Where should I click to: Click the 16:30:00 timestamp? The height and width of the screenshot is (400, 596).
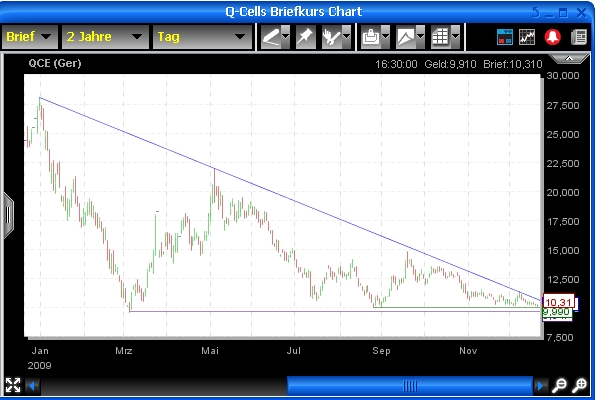[396, 64]
